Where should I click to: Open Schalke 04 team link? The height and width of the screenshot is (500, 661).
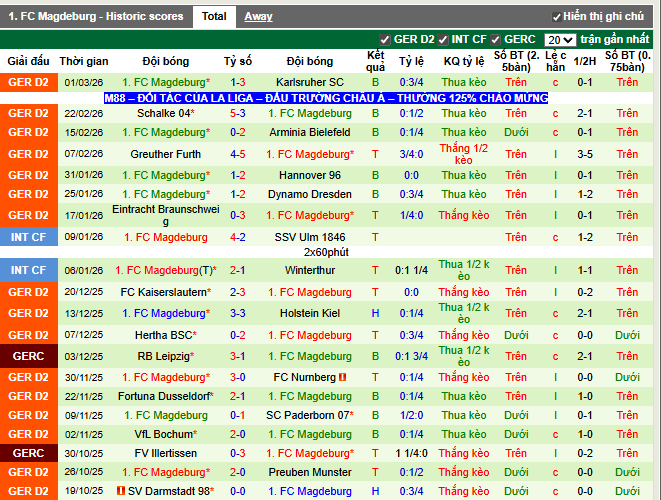(166, 113)
